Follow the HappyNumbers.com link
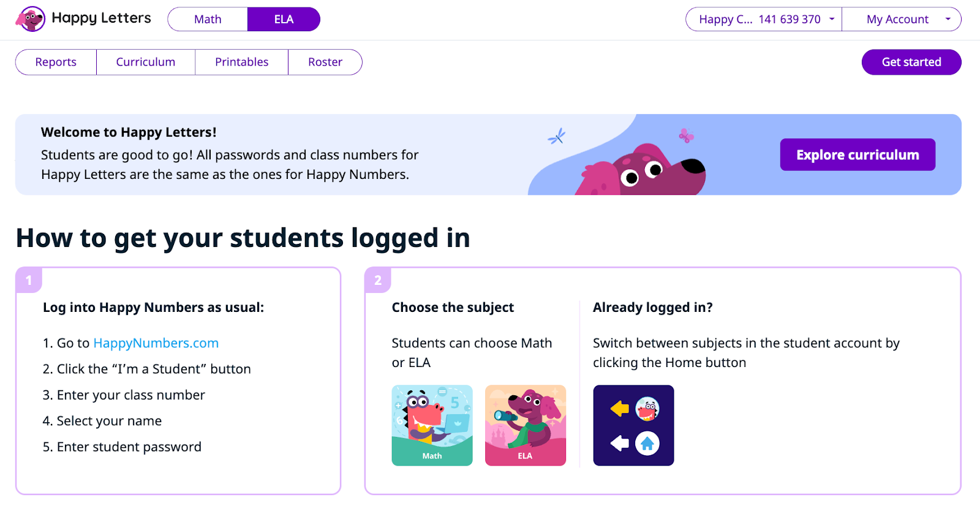 click(x=156, y=343)
